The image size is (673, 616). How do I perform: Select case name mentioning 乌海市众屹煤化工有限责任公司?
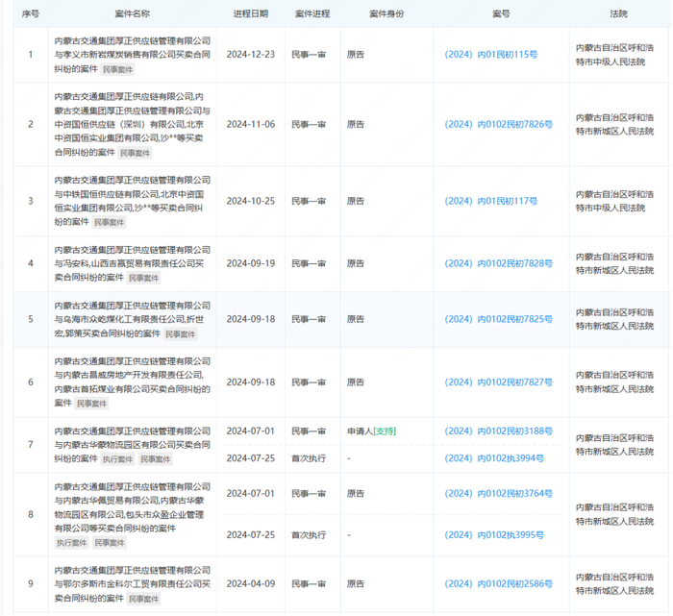tap(133, 319)
